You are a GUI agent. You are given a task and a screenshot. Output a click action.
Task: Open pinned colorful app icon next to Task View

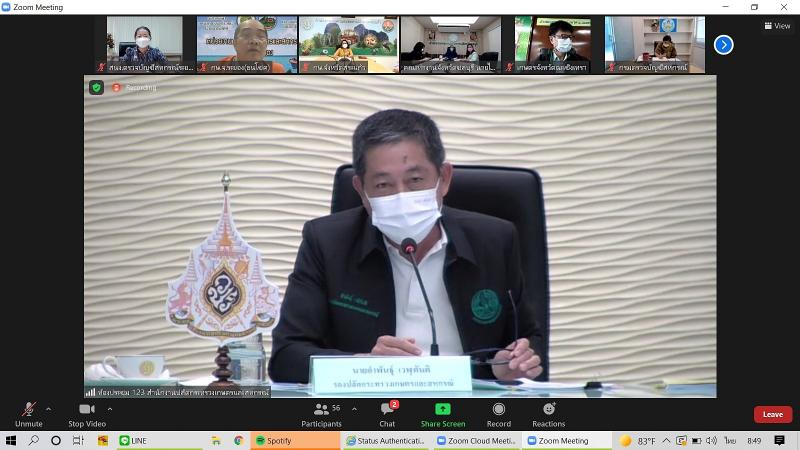point(103,441)
